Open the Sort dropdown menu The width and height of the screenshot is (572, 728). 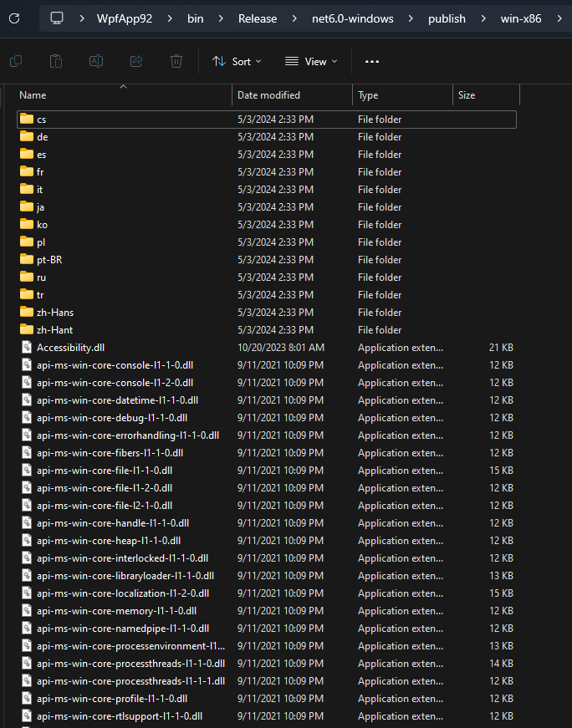coord(237,61)
